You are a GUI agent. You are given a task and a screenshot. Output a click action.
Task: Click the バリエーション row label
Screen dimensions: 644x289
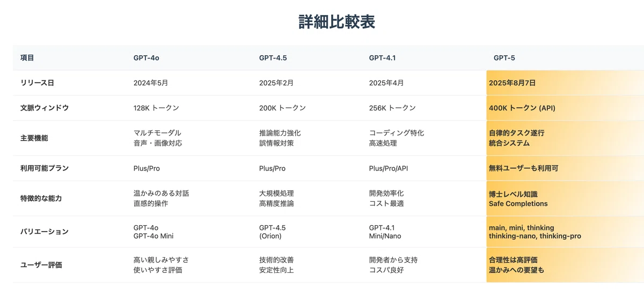point(45,232)
